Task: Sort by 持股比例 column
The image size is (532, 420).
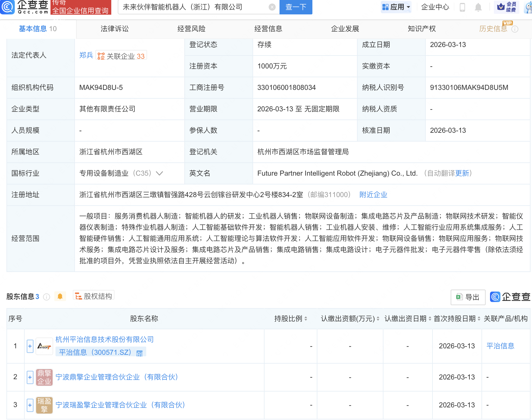Action: [x=290, y=319]
